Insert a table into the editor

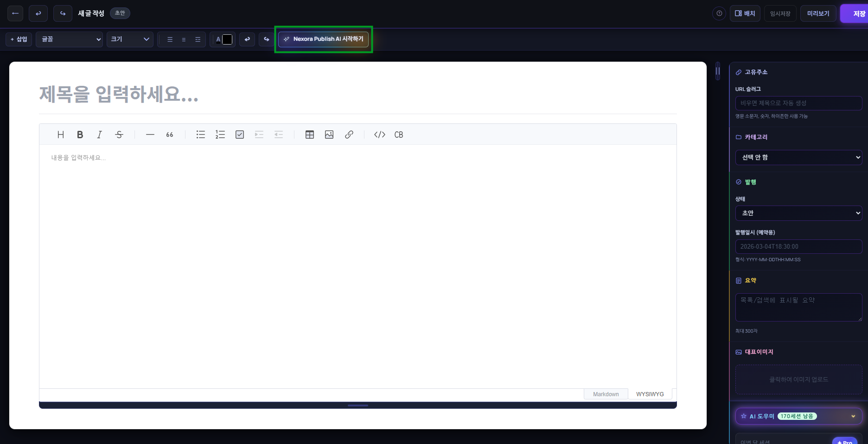tap(310, 135)
